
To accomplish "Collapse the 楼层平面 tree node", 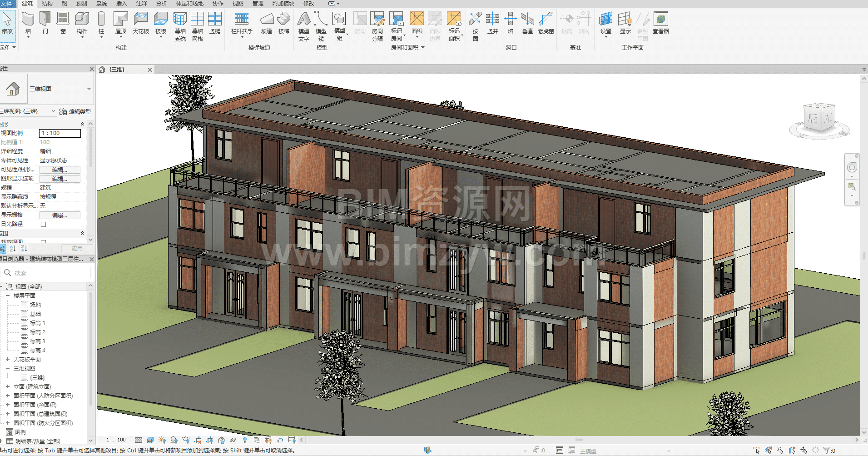I will 8,296.
